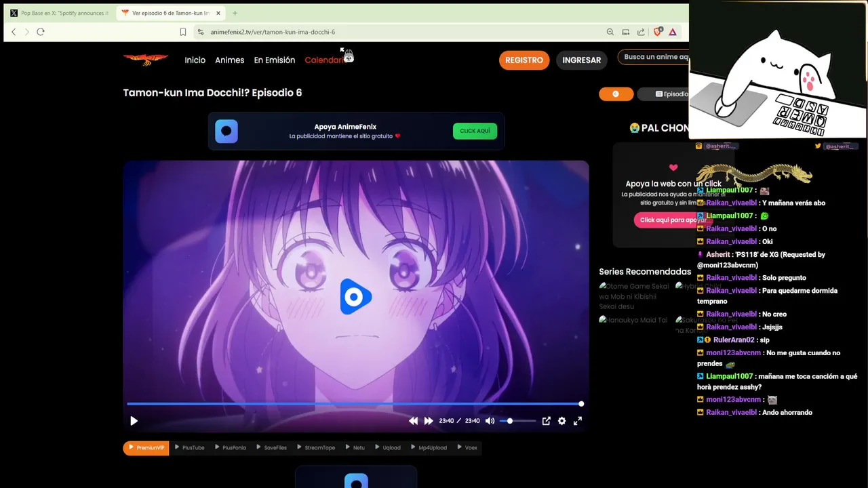
Task: Bookmark this page
Action: coord(183,32)
